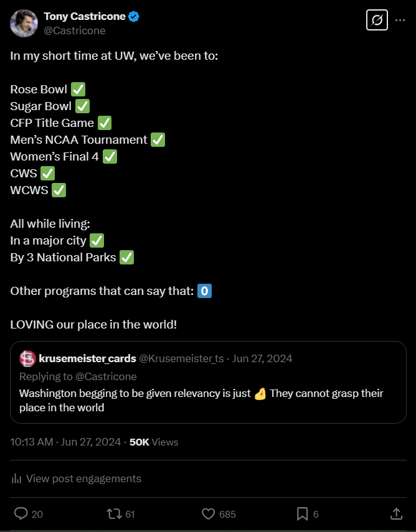Click the krusemeister_cards avatar in quoted post
Screen dimensions: 416x532
click(27, 358)
